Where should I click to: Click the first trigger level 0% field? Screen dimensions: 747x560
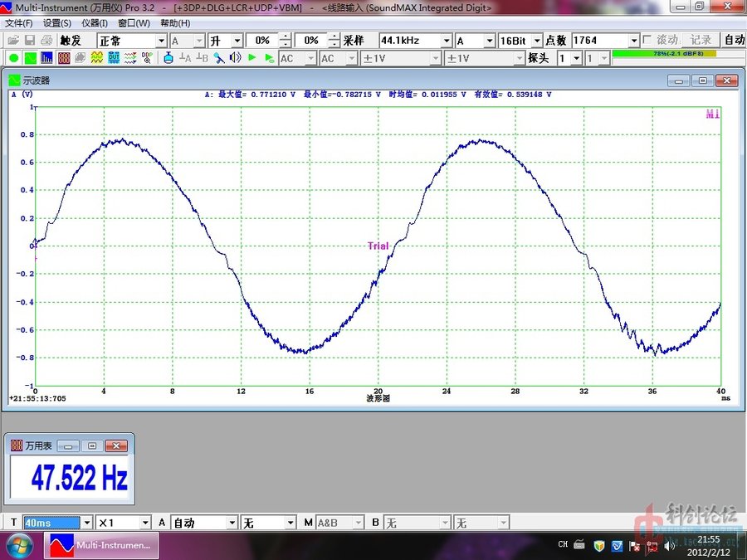(262, 41)
